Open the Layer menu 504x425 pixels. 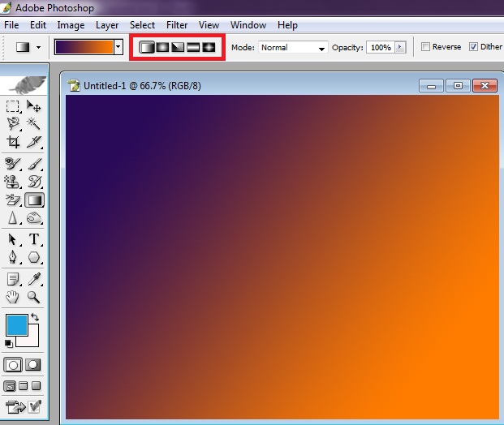[x=107, y=25]
